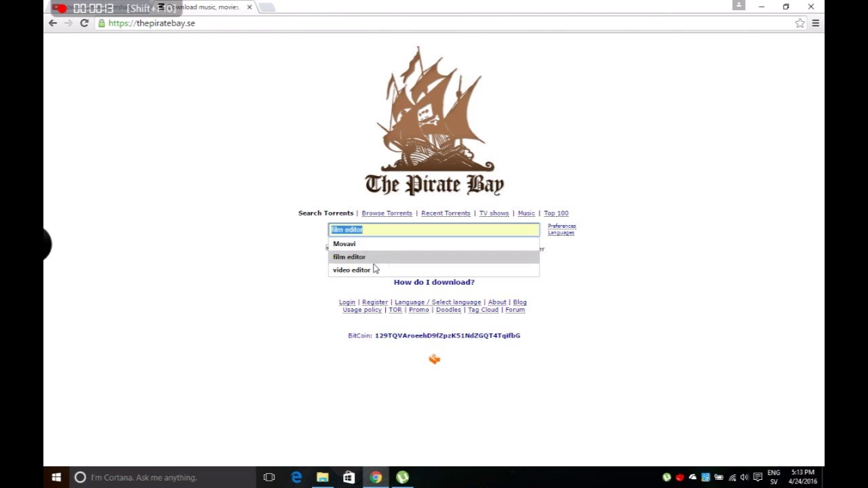Check the battery status tray icon
The image size is (868, 488).
pos(719,477)
